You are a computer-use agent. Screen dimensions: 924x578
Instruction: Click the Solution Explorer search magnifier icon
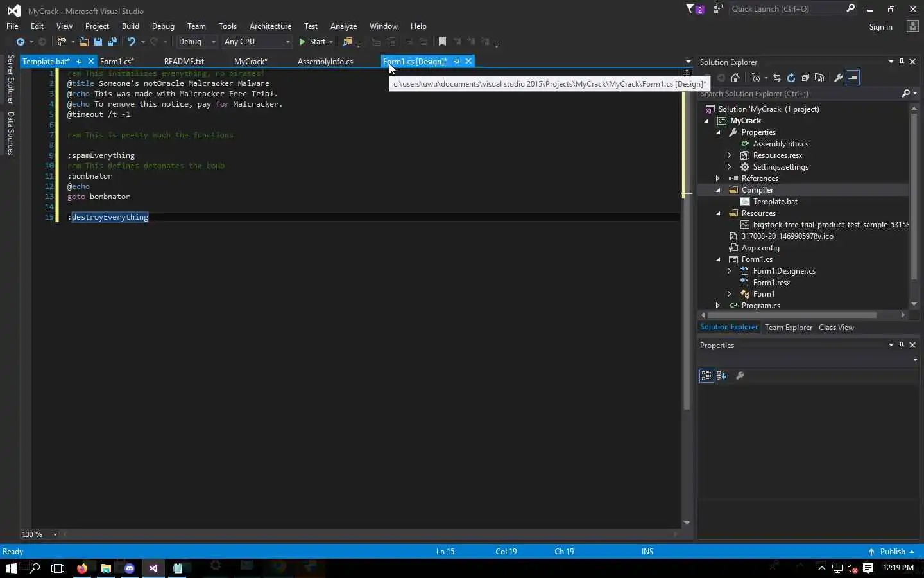[x=905, y=94]
